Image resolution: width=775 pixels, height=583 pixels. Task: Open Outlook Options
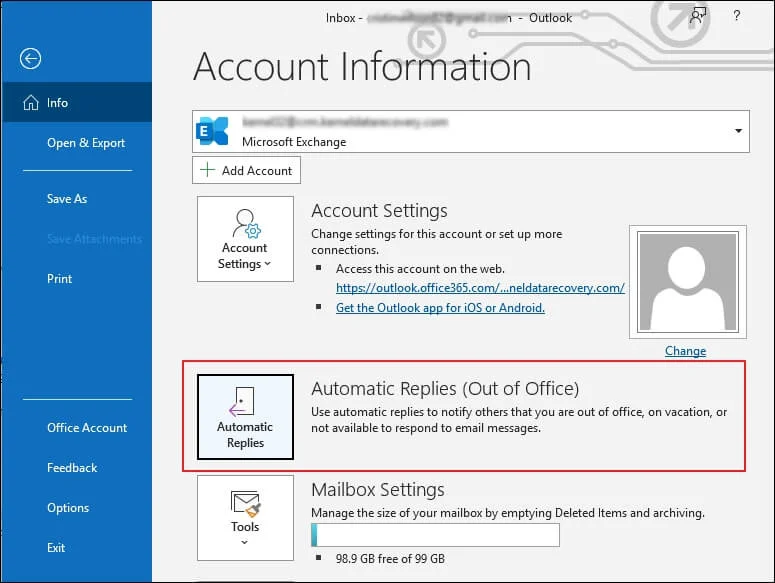(x=68, y=507)
